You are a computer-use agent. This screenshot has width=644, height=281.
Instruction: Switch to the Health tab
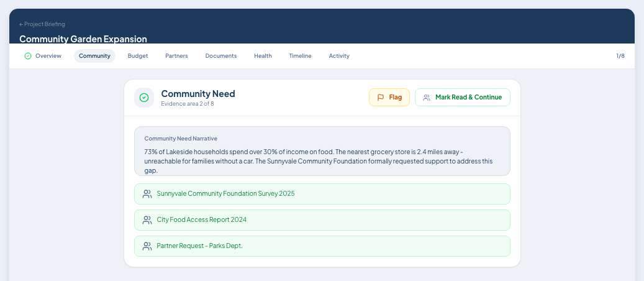[x=263, y=56]
